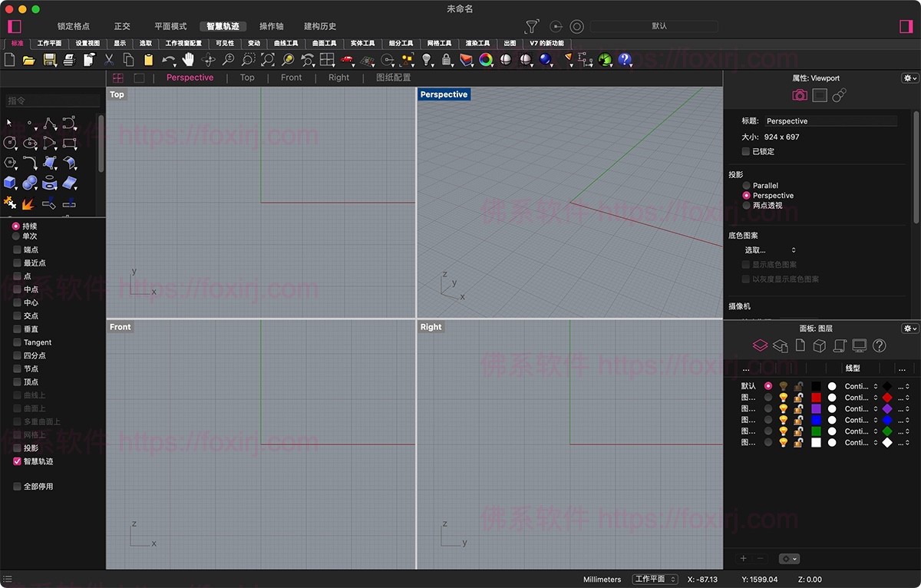Image resolution: width=921 pixels, height=588 pixels.
Task: Select the 两点透视 projection radio button
Action: (745, 205)
